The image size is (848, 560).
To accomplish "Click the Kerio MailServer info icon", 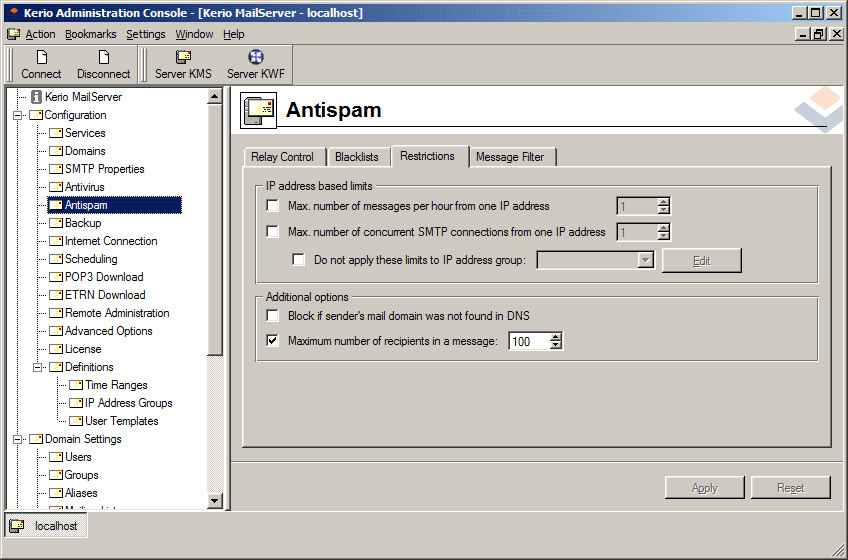I will [x=36, y=97].
